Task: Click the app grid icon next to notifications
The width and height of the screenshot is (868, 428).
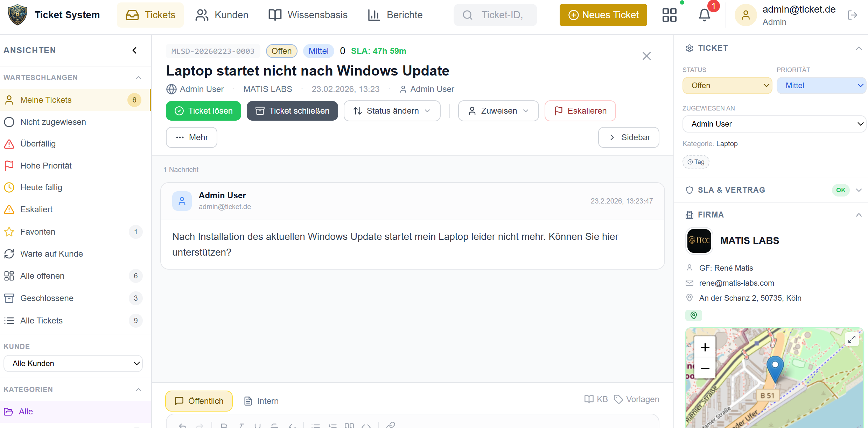Action: click(670, 15)
